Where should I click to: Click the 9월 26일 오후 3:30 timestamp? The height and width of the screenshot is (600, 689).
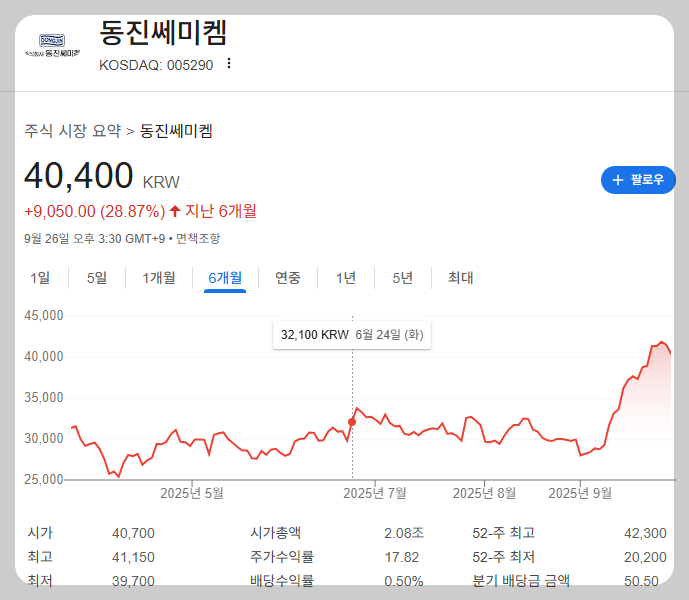click(94, 239)
